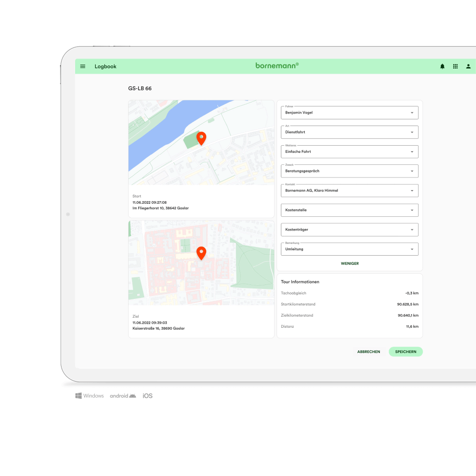Open the Einfache Fahrt dropdown
Screen dimensions: 476x476
[x=349, y=152]
